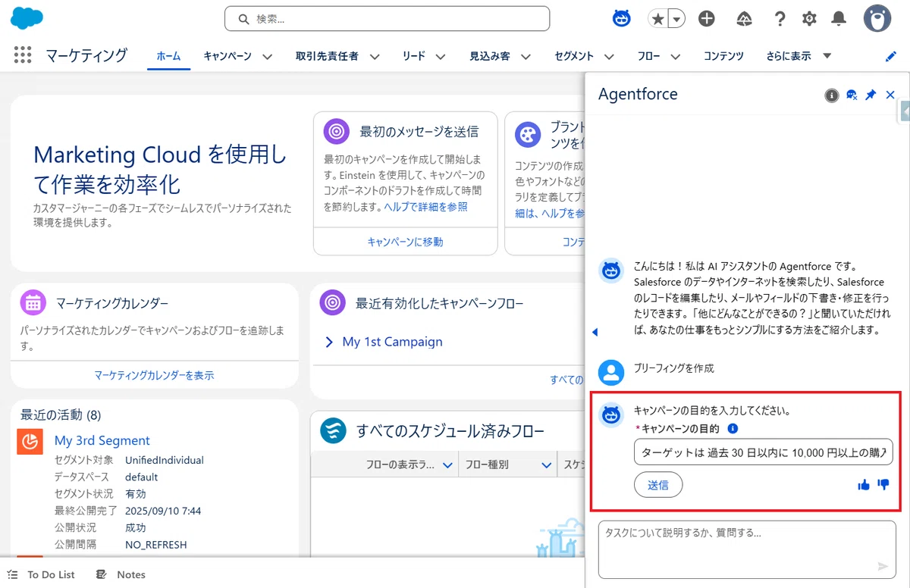Click the ヘルプで詳細を参照 link

tap(425, 206)
